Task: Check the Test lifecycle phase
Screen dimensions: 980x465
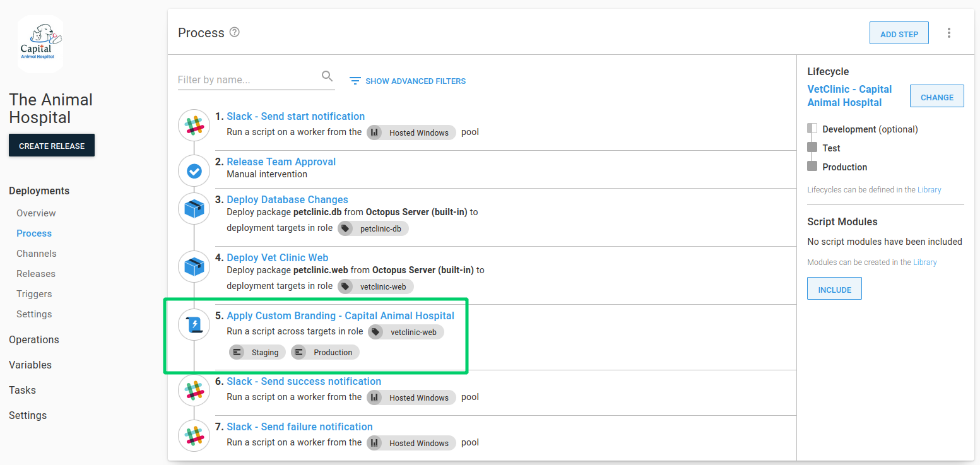Action: tap(812, 147)
